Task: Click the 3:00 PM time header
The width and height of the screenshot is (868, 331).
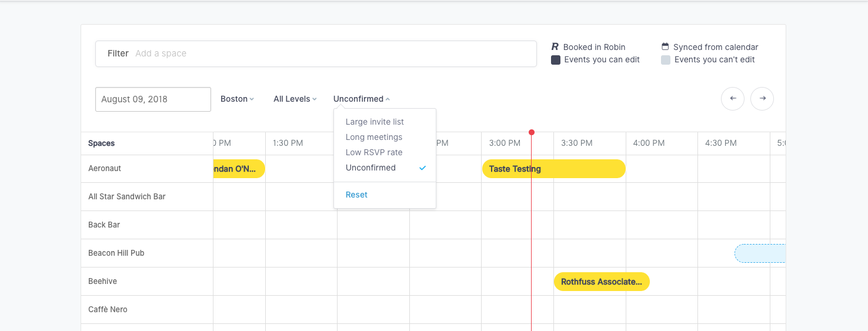Action: coord(505,143)
